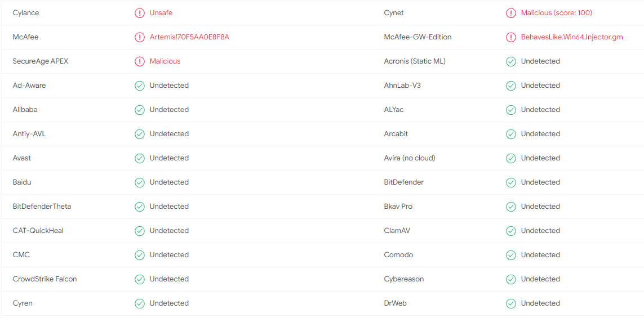The image size is (644, 318).
Task: Click the check icon in the DrWeb row
Action: pyautogui.click(x=511, y=303)
